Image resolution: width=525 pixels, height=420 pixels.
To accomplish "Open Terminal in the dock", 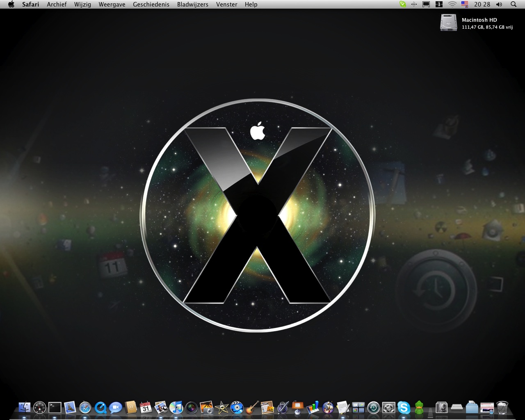I will coord(55,407).
